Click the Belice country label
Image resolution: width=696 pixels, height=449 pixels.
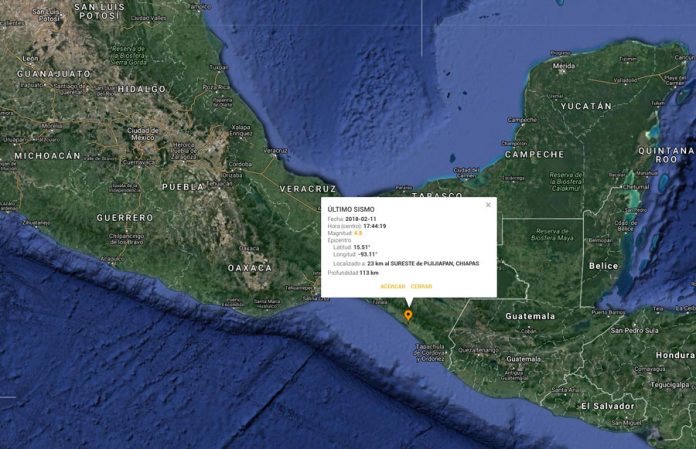tap(603, 266)
